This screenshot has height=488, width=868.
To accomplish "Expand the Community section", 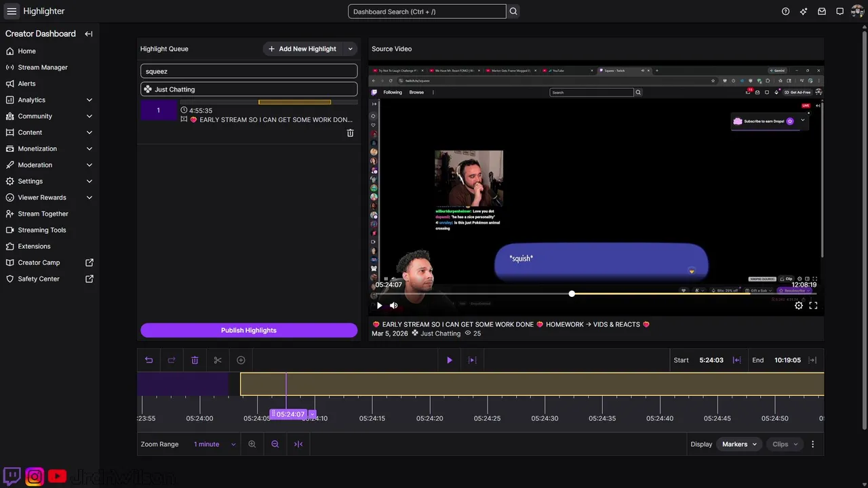I will pyautogui.click(x=90, y=116).
